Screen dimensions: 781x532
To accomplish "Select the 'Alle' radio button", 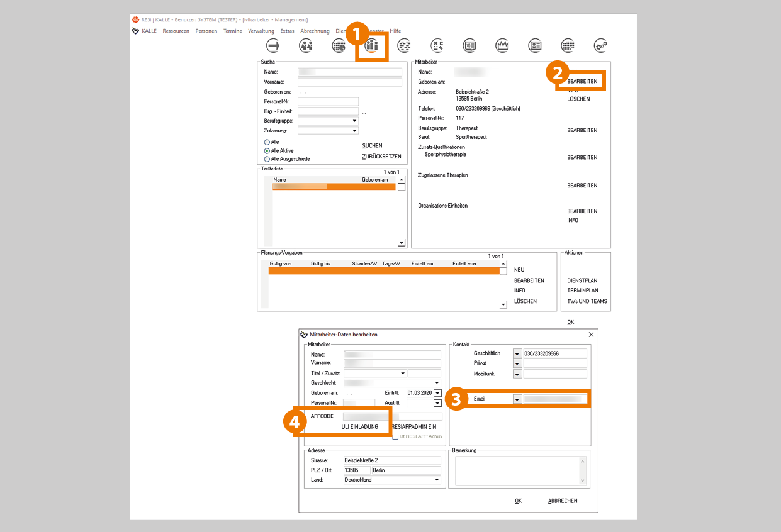I will point(267,142).
